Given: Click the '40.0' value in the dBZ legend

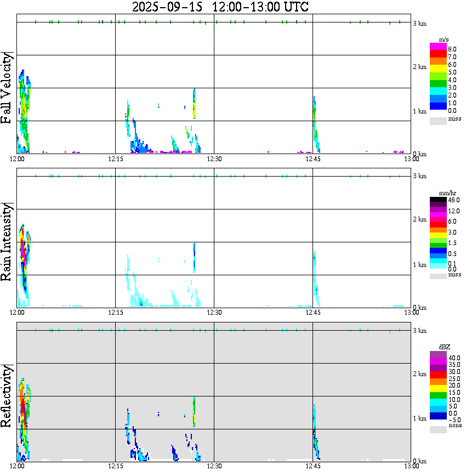Looking at the screenshot, I should click(454, 358).
